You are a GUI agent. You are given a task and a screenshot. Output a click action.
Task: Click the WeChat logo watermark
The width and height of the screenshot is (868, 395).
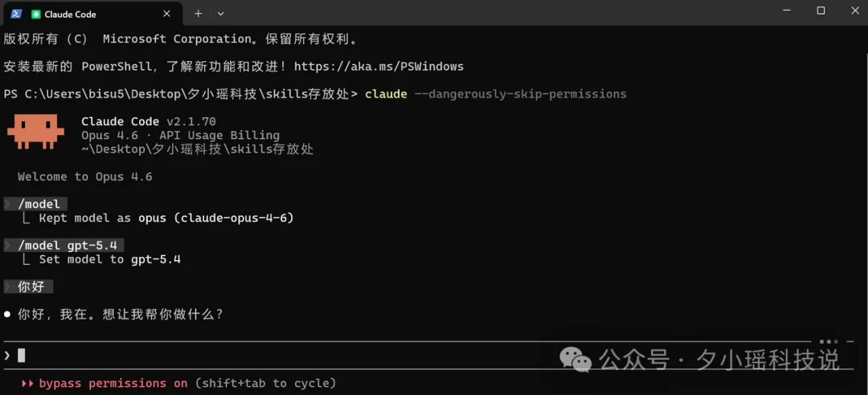575,360
